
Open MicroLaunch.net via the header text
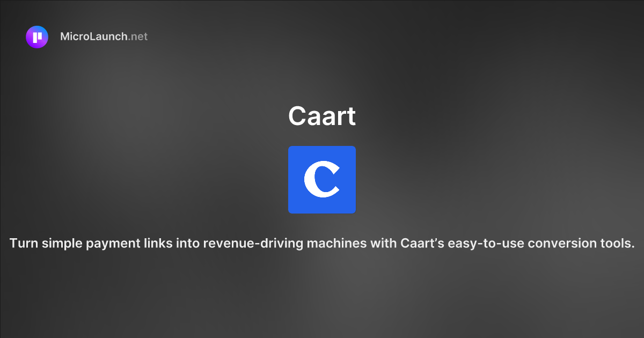coord(105,36)
